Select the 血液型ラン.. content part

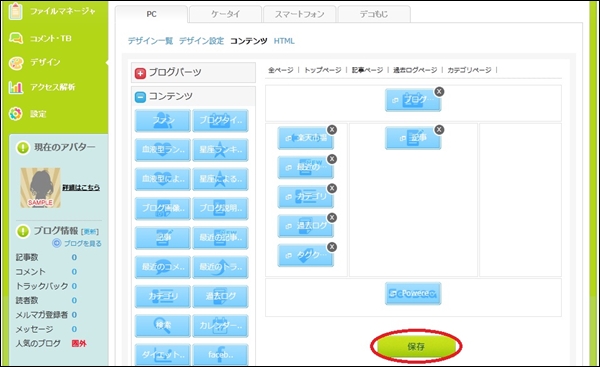tap(163, 150)
